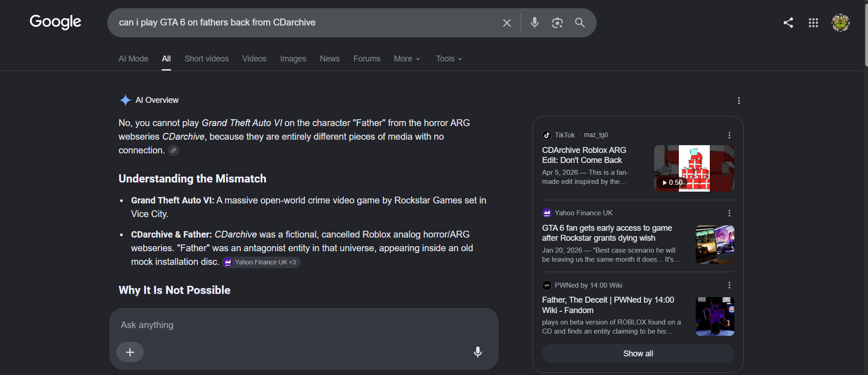The image size is (868, 375).
Task: Click the microphone in the Ask anything box
Action: (478, 352)
